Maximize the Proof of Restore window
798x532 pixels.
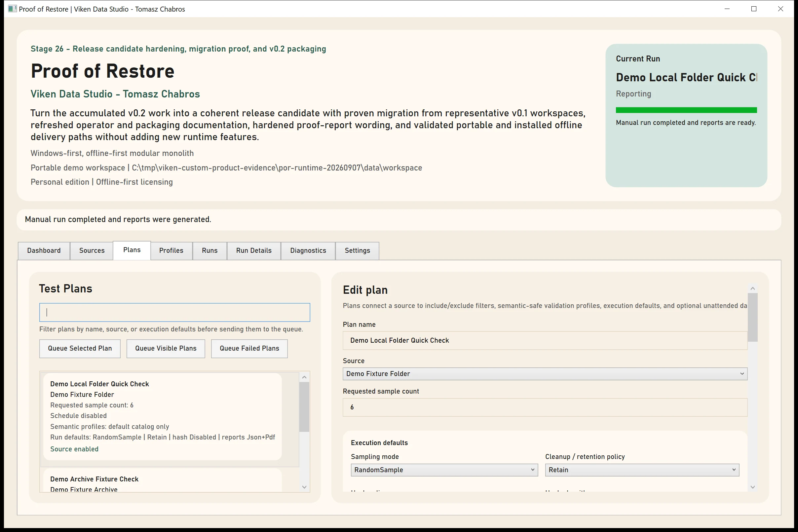(x=754, y=9)
